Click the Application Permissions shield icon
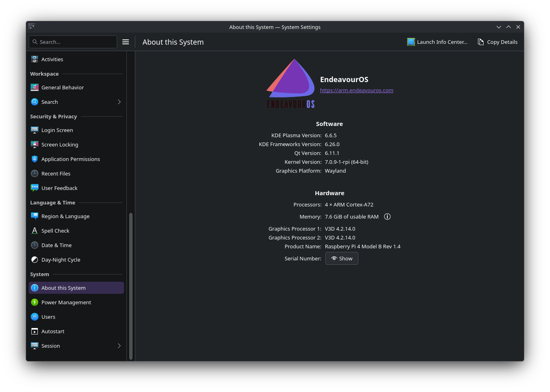The height and width of the screenshot is (392, 550). 35,159
